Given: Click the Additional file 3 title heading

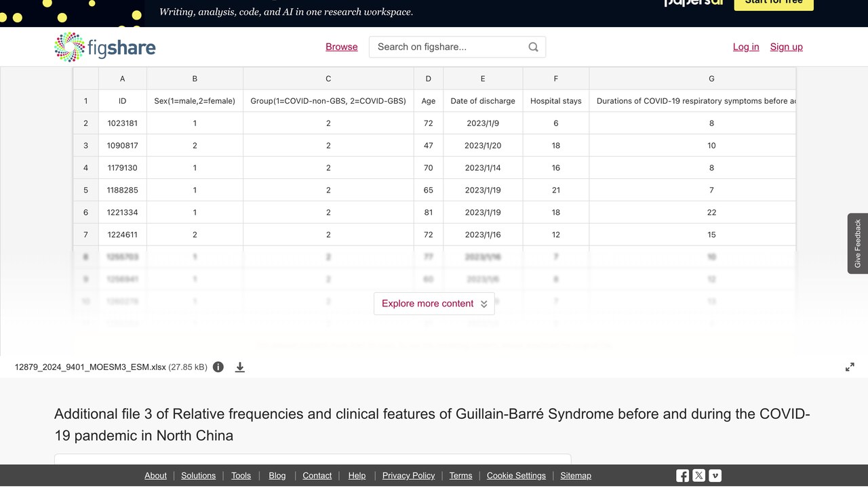Looking at the screenshot, I should click(x=432, y=424).
